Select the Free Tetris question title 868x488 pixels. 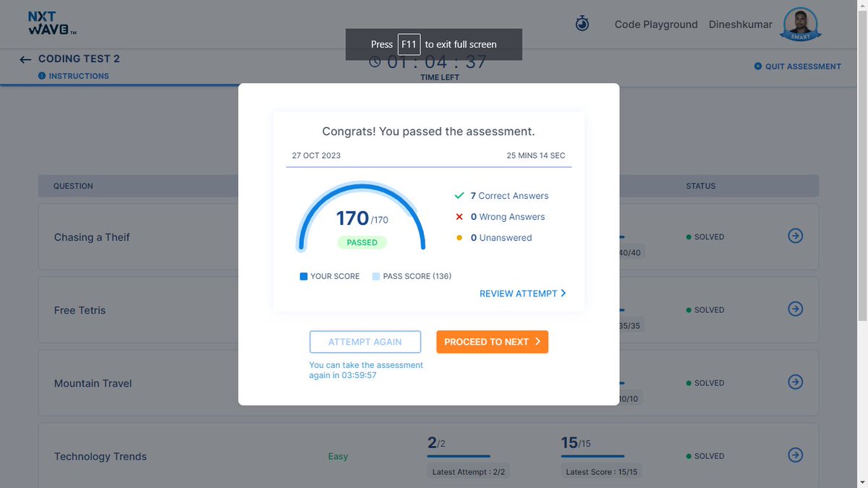point(80,310)
